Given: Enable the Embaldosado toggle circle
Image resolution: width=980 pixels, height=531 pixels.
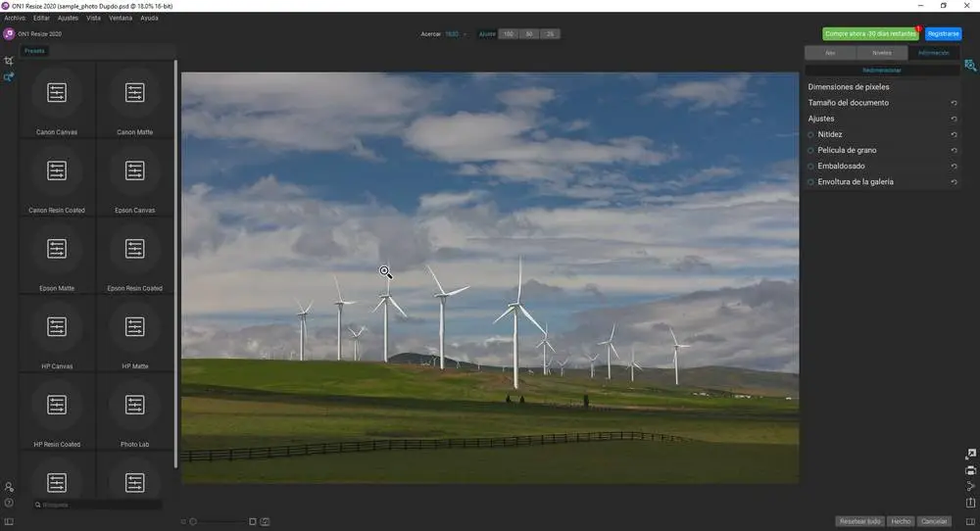Looking at the screenshot, I should coord(811,167).
